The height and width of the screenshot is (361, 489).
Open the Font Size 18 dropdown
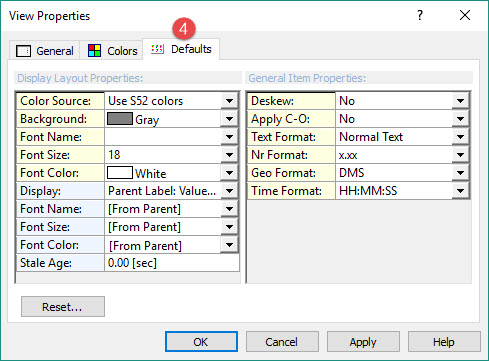[229, 155]
